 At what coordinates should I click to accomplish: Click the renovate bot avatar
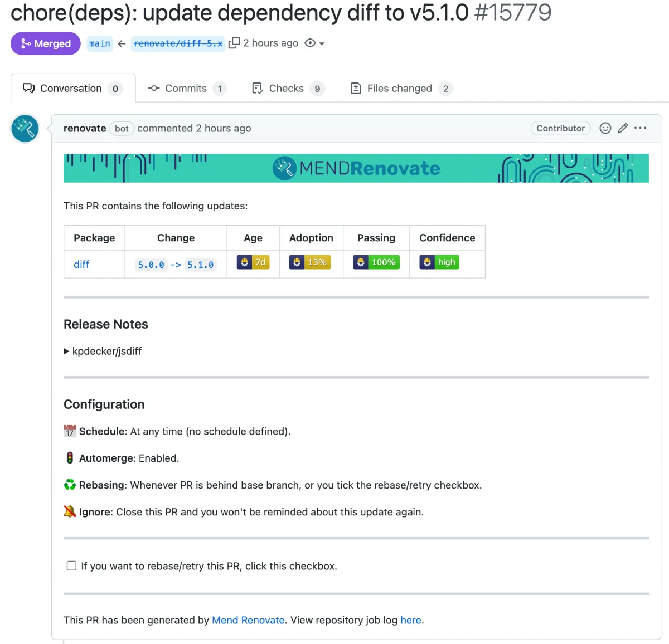click(x=25, y=128)
